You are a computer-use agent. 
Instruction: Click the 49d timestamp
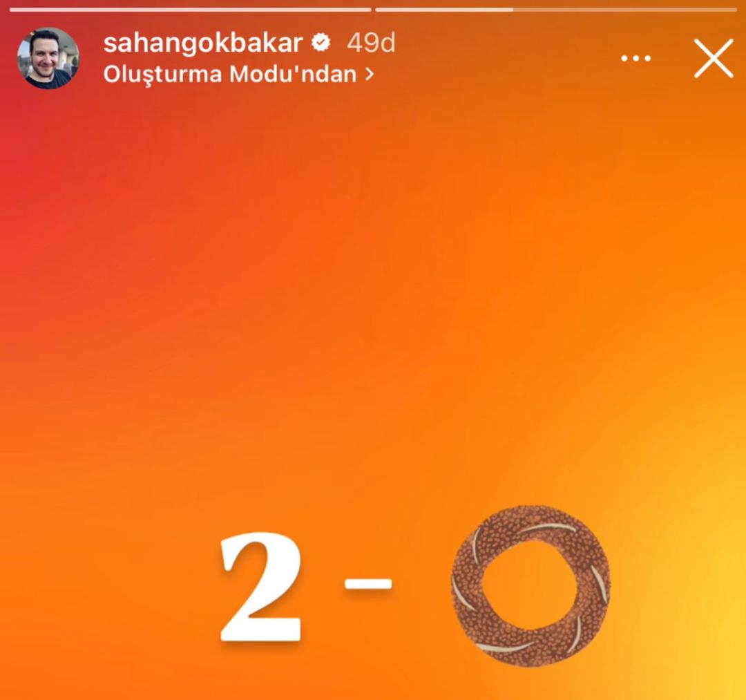(x=371, y=43)
